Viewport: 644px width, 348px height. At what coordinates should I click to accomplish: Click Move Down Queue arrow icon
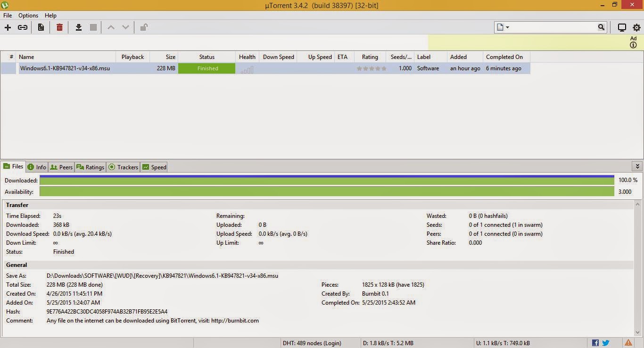point(125,27)
